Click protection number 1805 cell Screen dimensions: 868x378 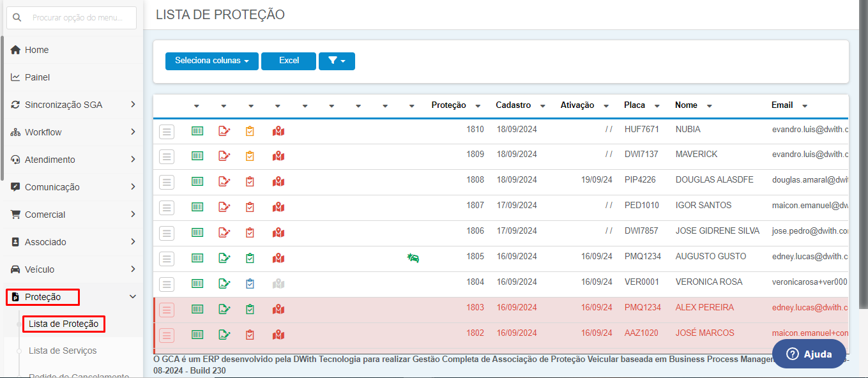[x=475, y=256]
